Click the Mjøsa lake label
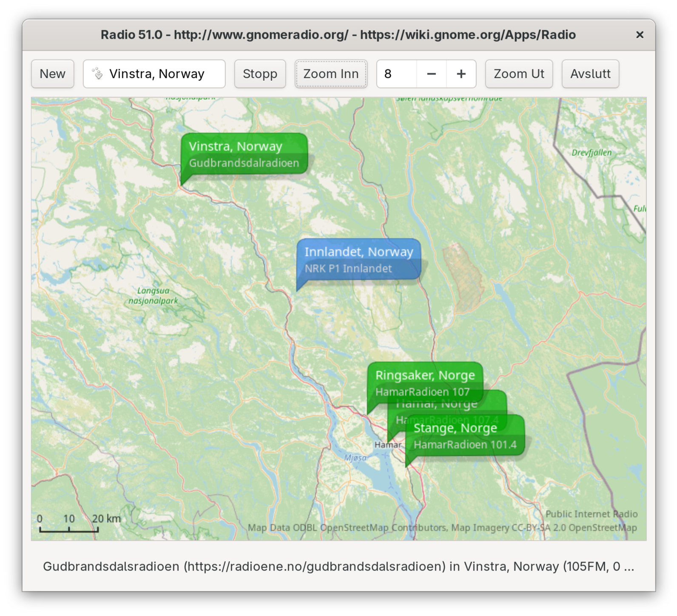 tap(355, 458)
